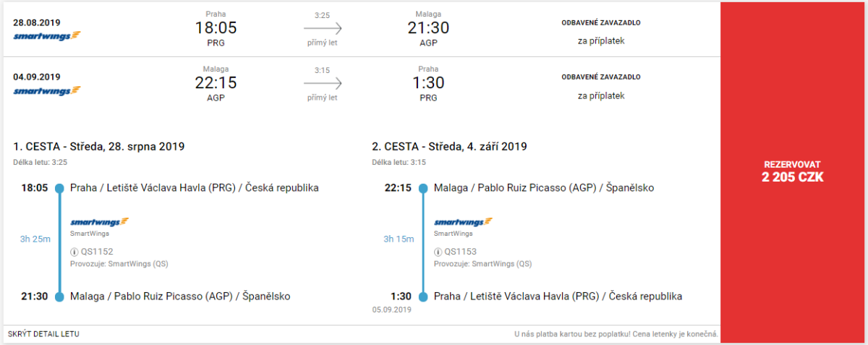Screen dimensions: 868x345
Task: Click arrow icon of Praha to Malaga flight
Action: 323,28
